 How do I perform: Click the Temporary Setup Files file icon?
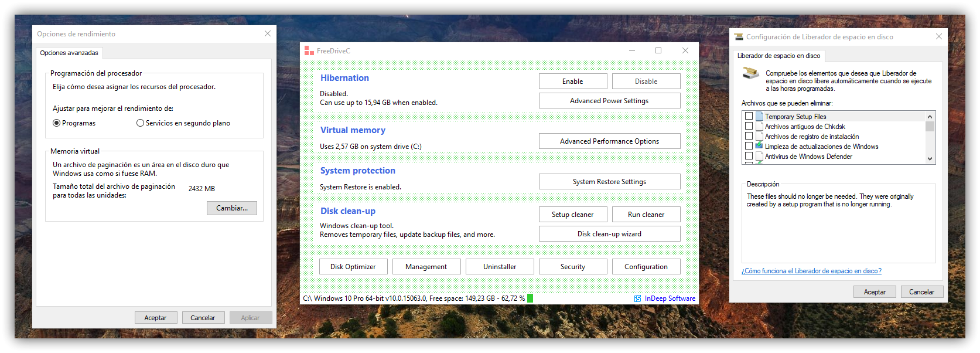click(x=759, y=117)
